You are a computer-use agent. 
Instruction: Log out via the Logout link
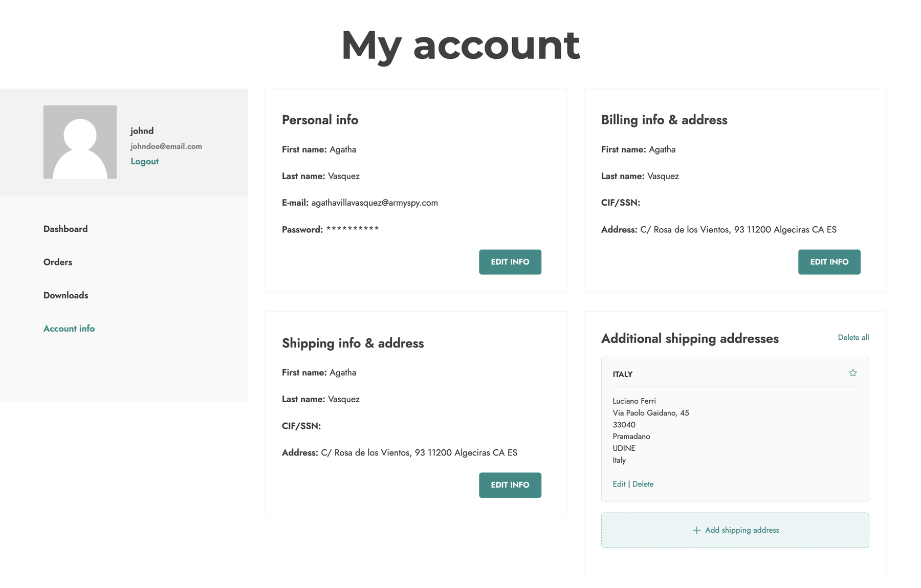tap(144, 161)
